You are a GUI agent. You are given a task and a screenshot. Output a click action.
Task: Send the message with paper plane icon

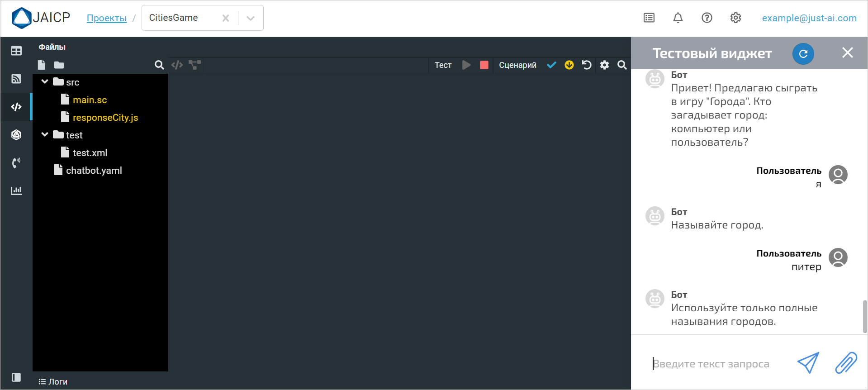pyautogui.click(x=808, y=363)
